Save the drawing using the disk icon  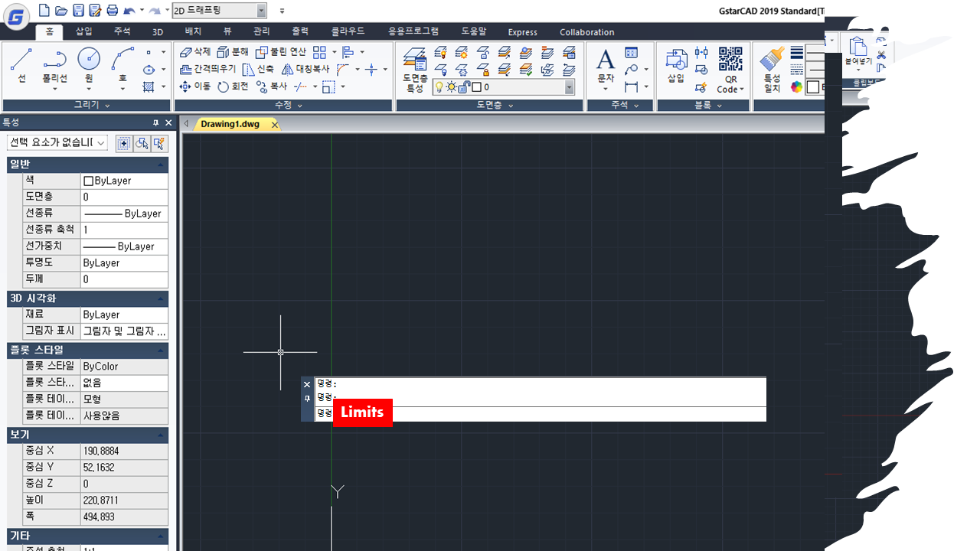(78, 11)
